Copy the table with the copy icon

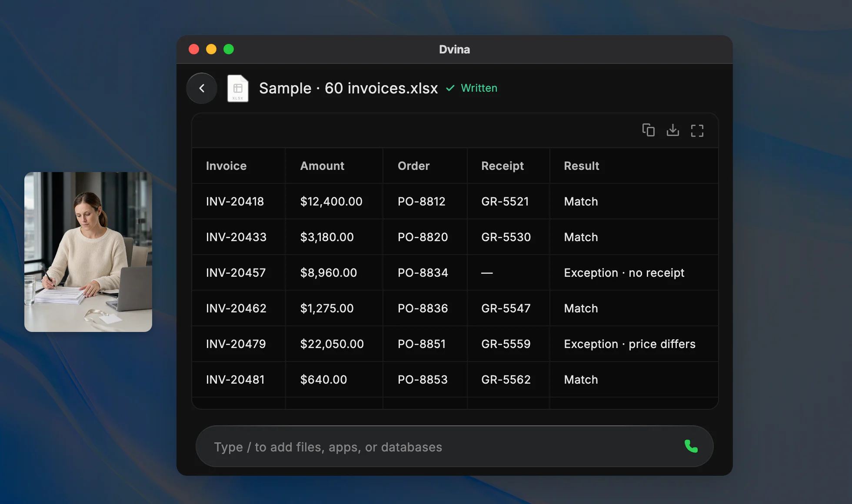648,130
